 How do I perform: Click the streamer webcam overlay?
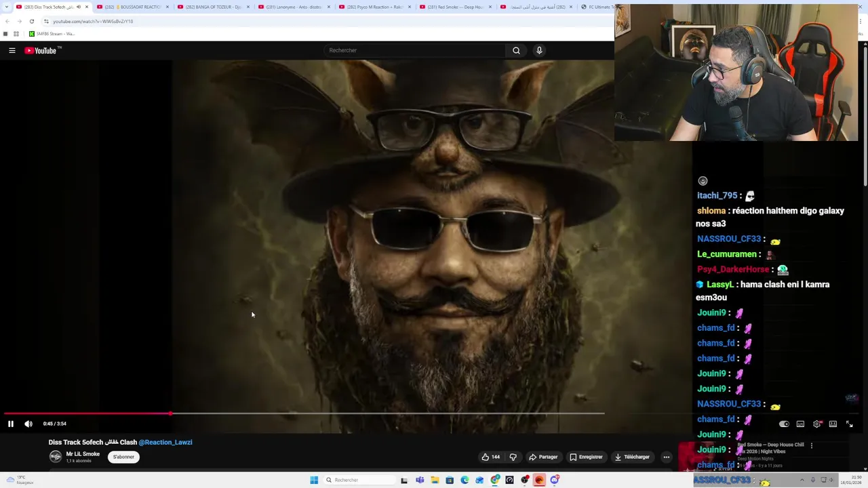(x=736, y=73)
